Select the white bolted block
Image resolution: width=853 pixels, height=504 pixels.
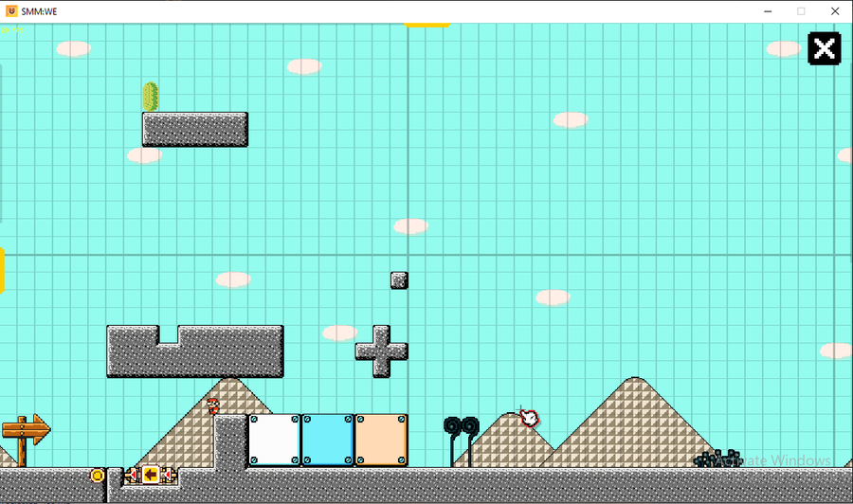[275, 440]
